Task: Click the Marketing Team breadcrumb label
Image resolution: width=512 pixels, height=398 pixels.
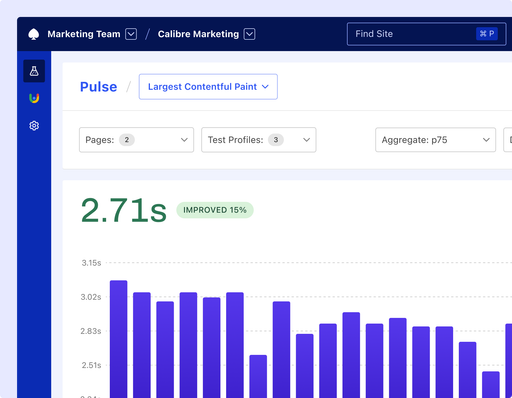Action: coord(84,34)
